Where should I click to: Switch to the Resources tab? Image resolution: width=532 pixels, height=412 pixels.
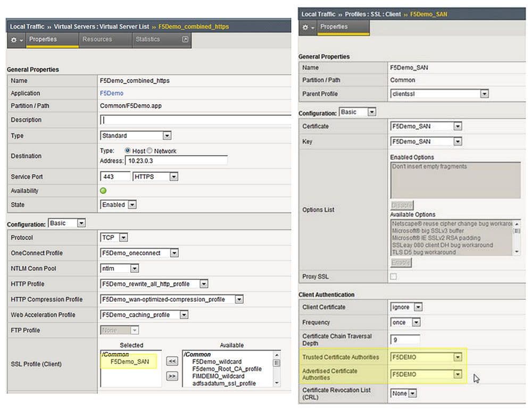tap(97, 39)
